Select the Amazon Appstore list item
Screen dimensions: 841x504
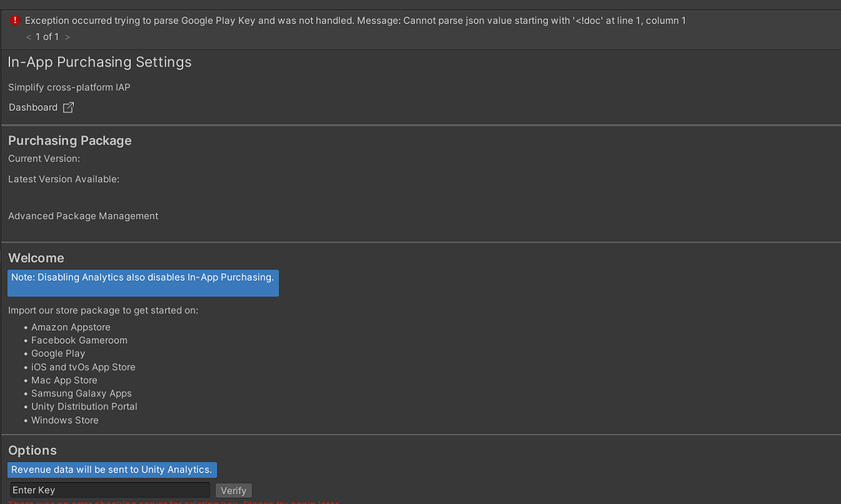[x=71, y=327]
